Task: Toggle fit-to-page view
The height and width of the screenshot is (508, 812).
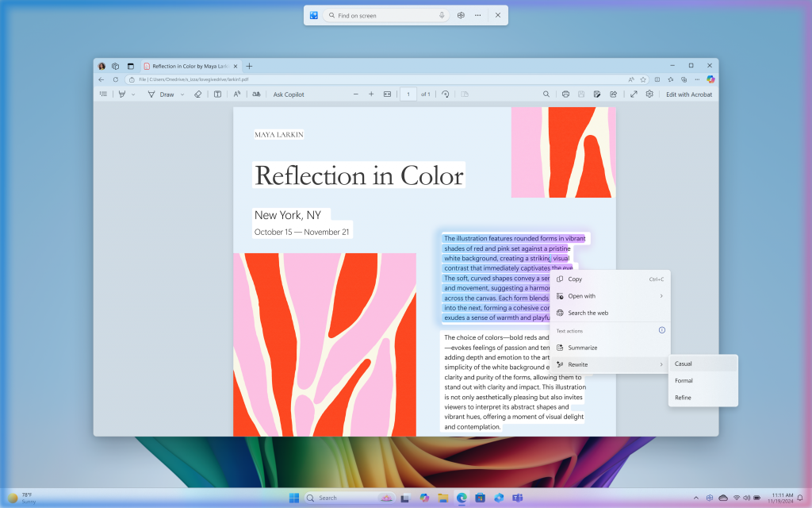Action: coord(386,94)
